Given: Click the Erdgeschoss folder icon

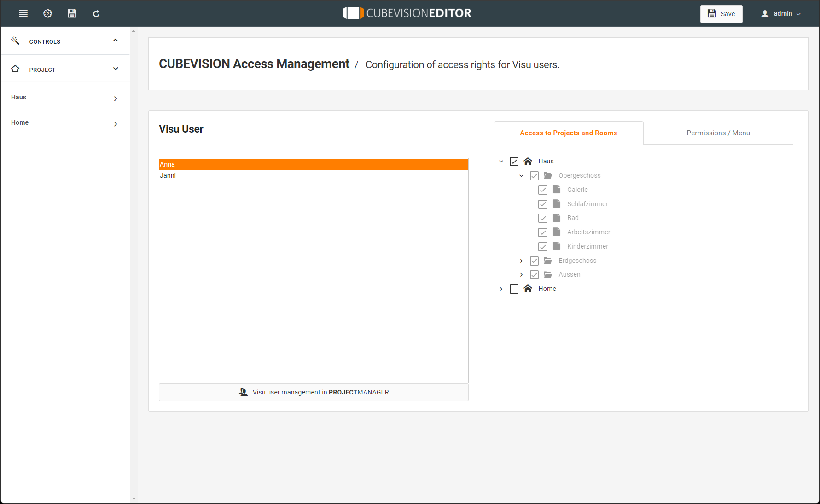Looking at the screenshot, I should [x=548, y=261].
